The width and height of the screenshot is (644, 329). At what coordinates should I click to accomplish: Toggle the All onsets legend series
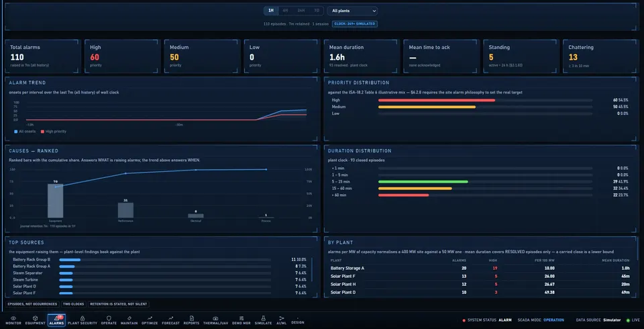pos(25,132)
